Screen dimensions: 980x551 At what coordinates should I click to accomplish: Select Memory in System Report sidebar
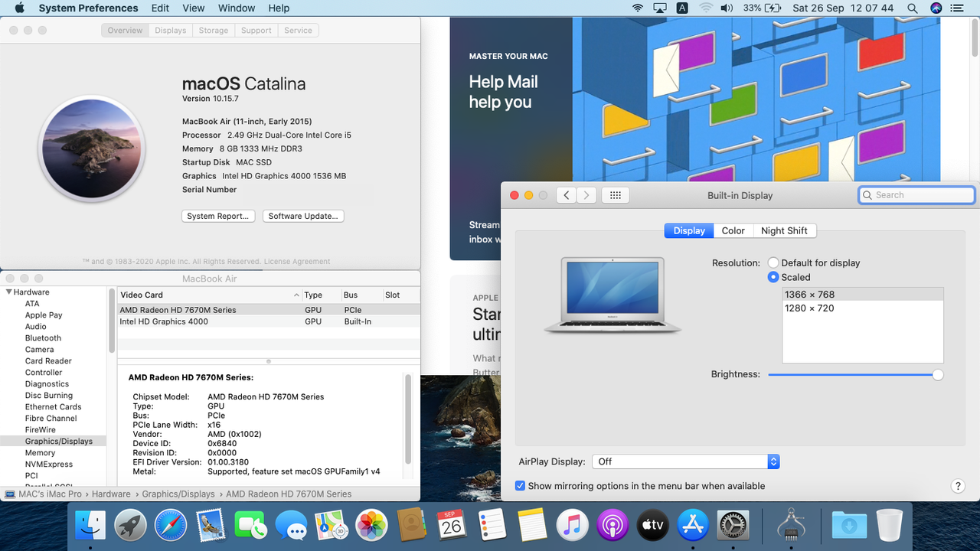click(x=40, y=453)
